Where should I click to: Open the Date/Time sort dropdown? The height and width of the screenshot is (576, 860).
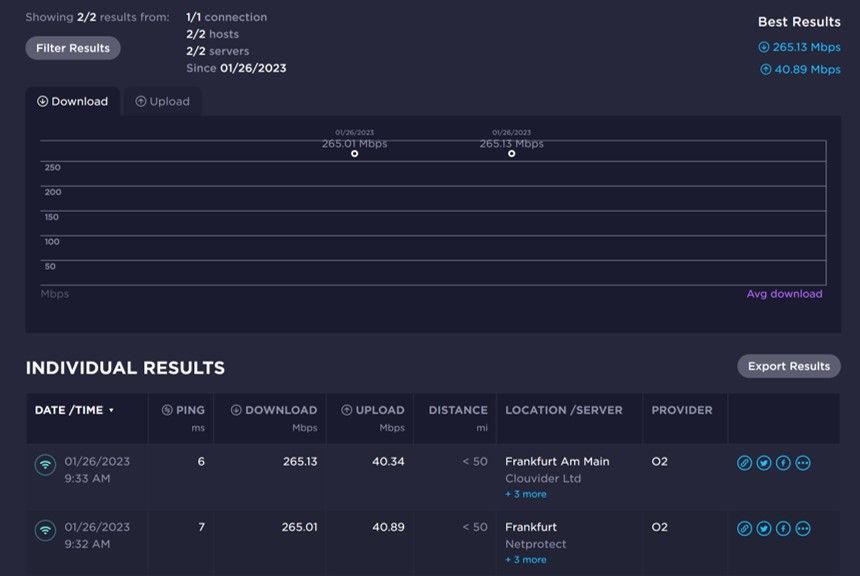(110, 409)
